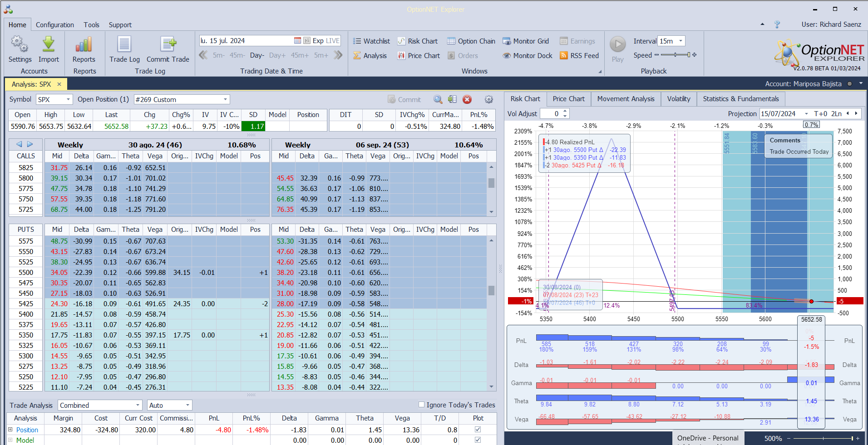The height and width of the screenshot is (445, 868).
Task: Open the Option Chain window
Action: point(471,41)
